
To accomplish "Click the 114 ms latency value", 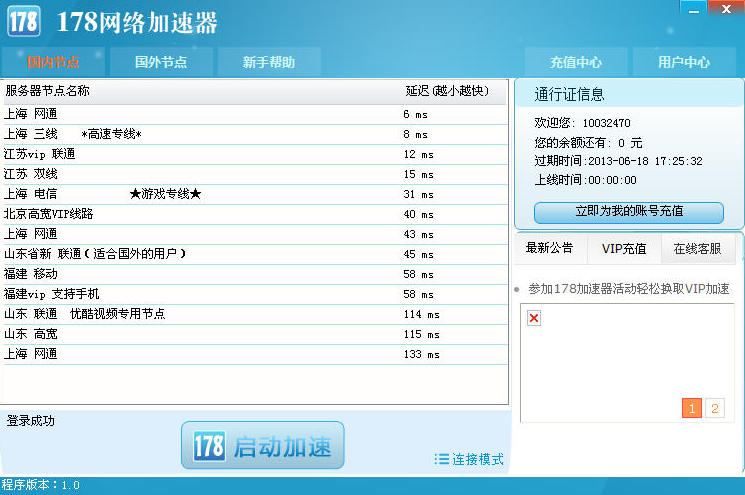I will pos(421,314).
